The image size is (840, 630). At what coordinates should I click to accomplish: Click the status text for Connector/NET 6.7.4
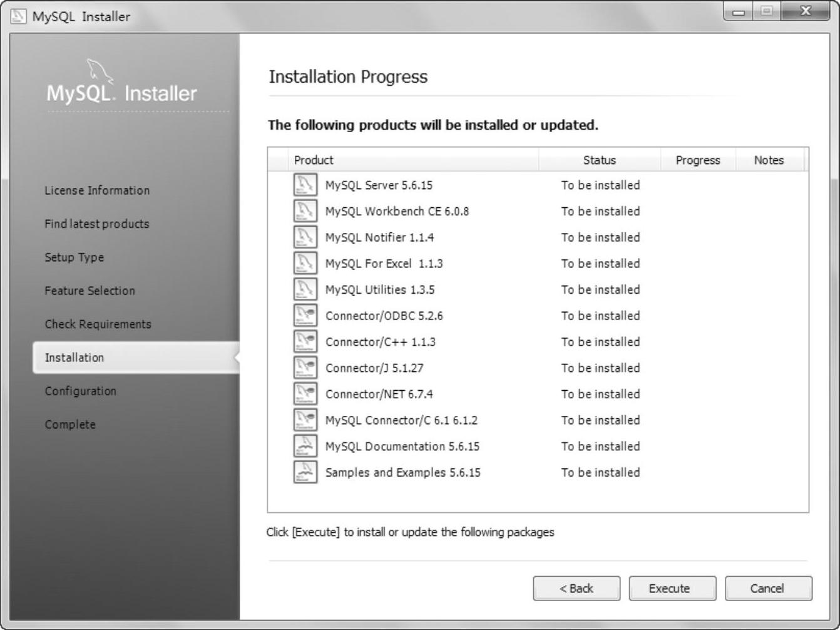click(600, 394)
